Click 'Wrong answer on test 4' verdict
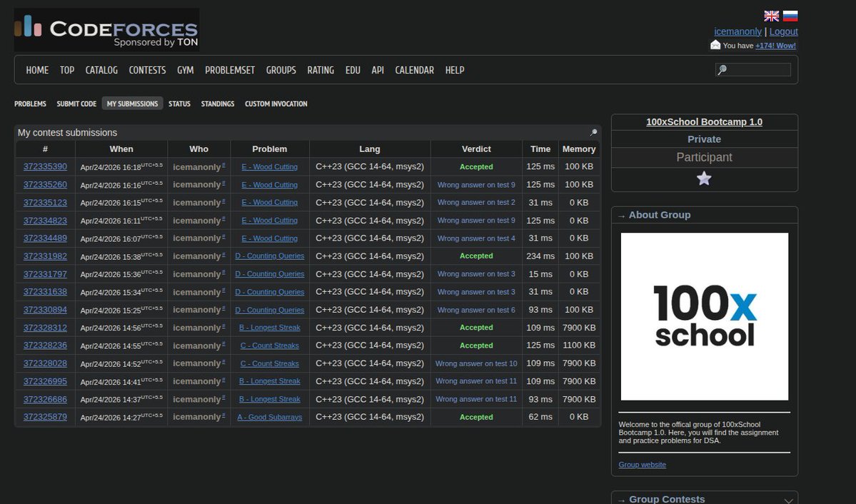This screenshot has width=856, height=504. 476,238
